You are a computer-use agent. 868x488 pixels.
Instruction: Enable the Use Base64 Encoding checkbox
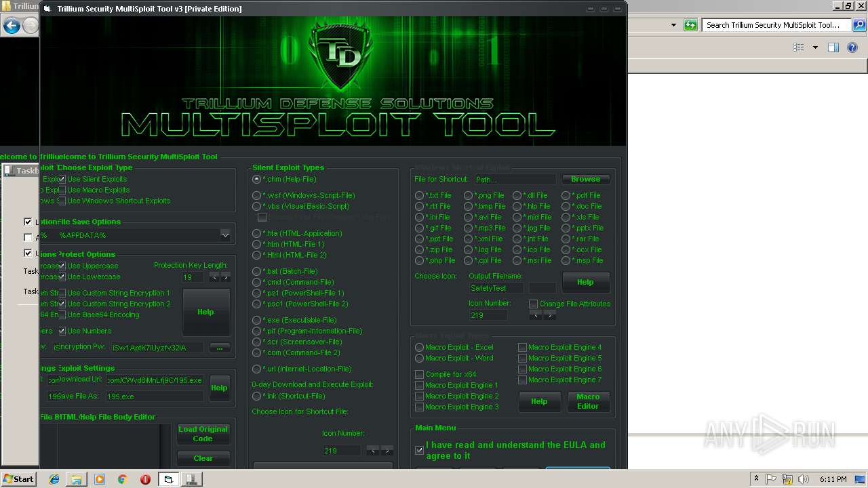coord(62,315)
